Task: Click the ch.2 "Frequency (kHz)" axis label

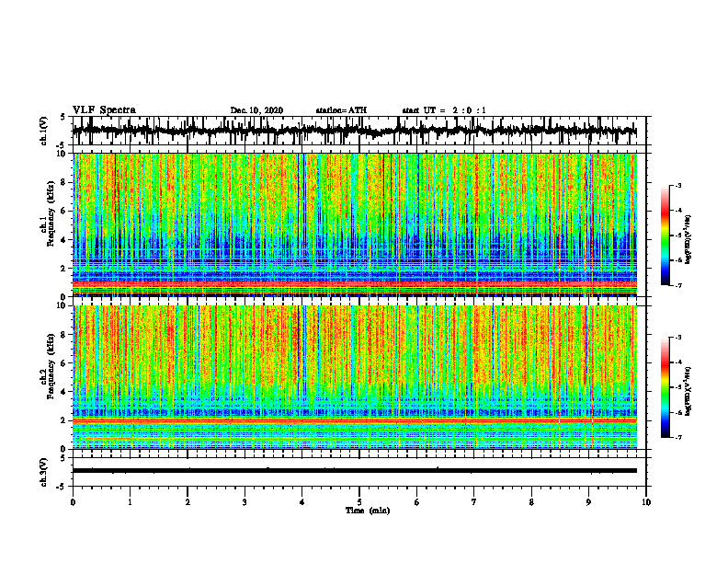Action: 51,366
